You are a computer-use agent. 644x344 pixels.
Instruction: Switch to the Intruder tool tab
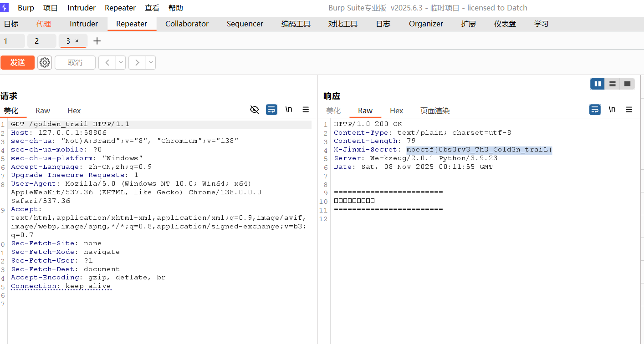84,24
